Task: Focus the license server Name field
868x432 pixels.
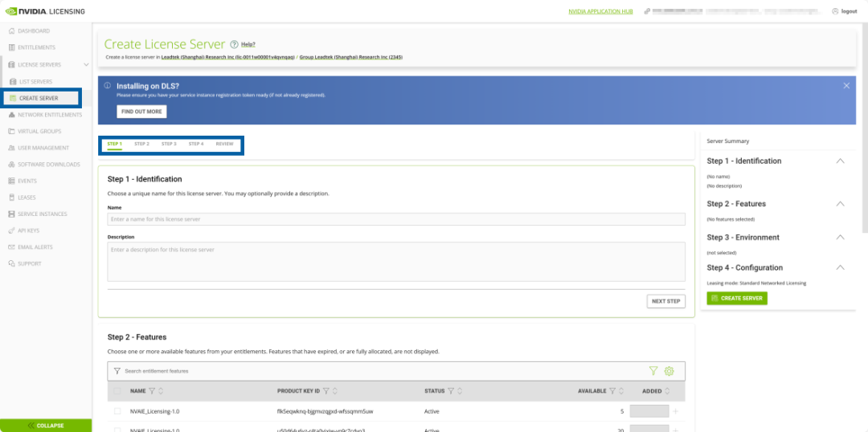Action: click(x=396, y=219)
